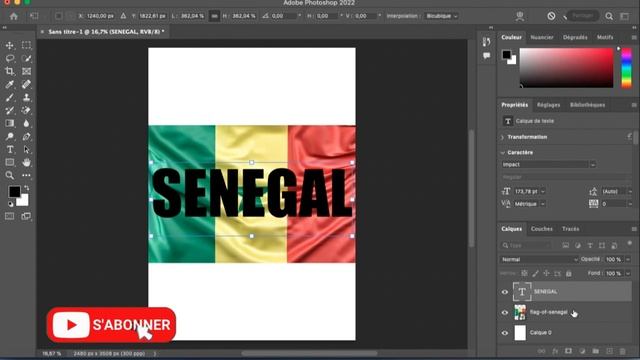This screenshot has width=640, height=360.
Task: Select the Dodge tool
Action: coord(10,136)
